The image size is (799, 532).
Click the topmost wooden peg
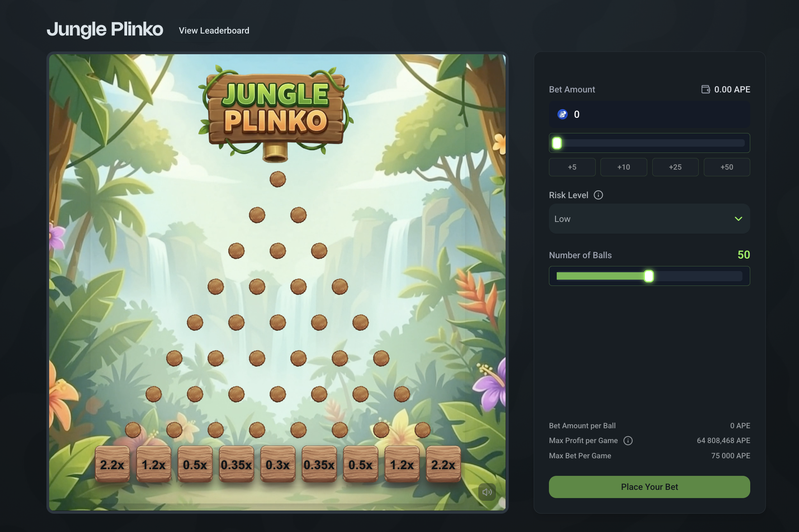(278, 179)
